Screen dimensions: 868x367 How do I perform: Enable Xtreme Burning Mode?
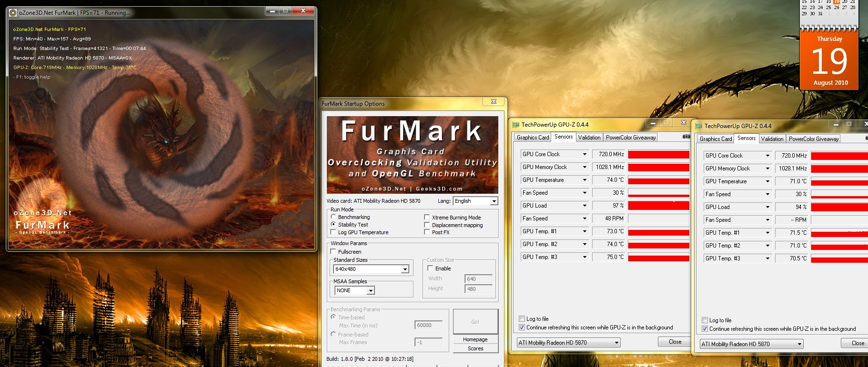427,217
